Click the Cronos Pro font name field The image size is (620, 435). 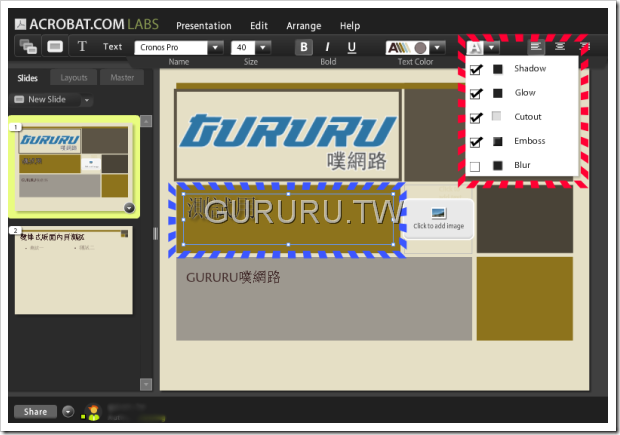pyautogui.click(x=171, y=47)
